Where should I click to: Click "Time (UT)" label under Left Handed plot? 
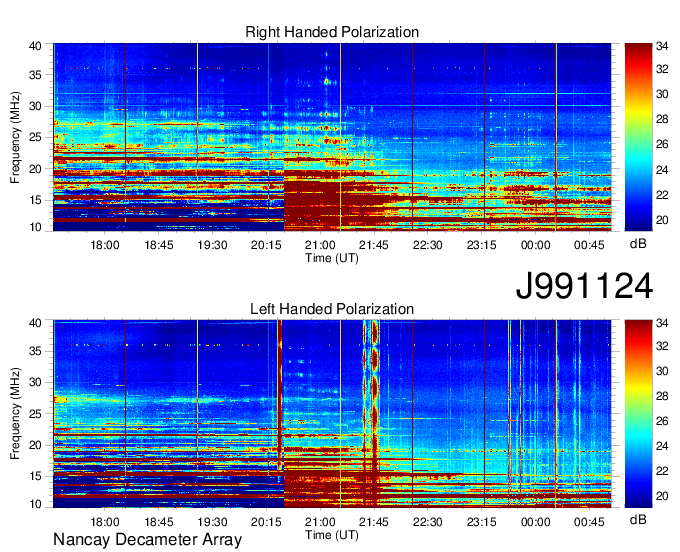(x=332, y=535)
